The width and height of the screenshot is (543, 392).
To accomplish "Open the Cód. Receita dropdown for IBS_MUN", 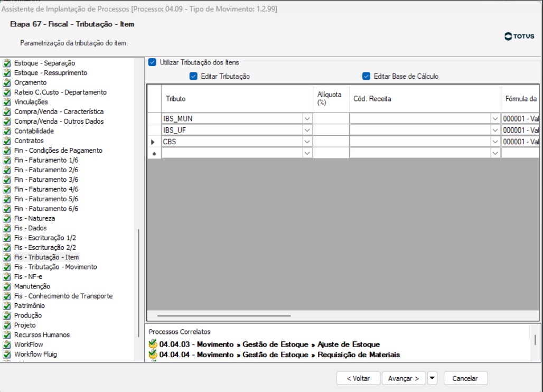I will click(x=495, y=119).
